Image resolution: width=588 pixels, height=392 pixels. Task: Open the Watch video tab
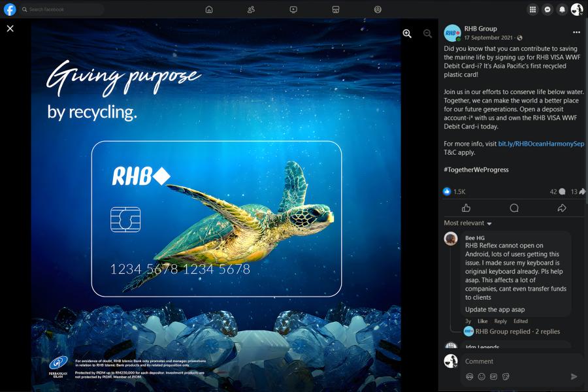[293, 10]
